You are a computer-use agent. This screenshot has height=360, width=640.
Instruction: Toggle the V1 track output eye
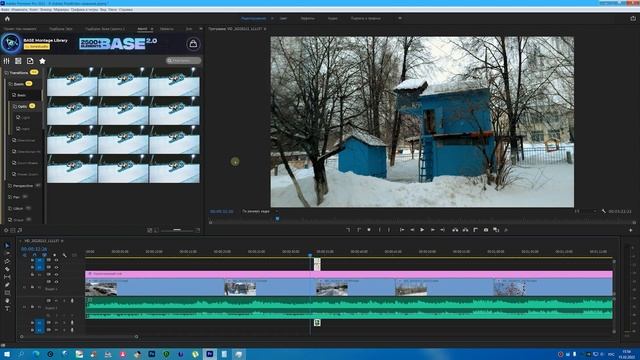56,282
